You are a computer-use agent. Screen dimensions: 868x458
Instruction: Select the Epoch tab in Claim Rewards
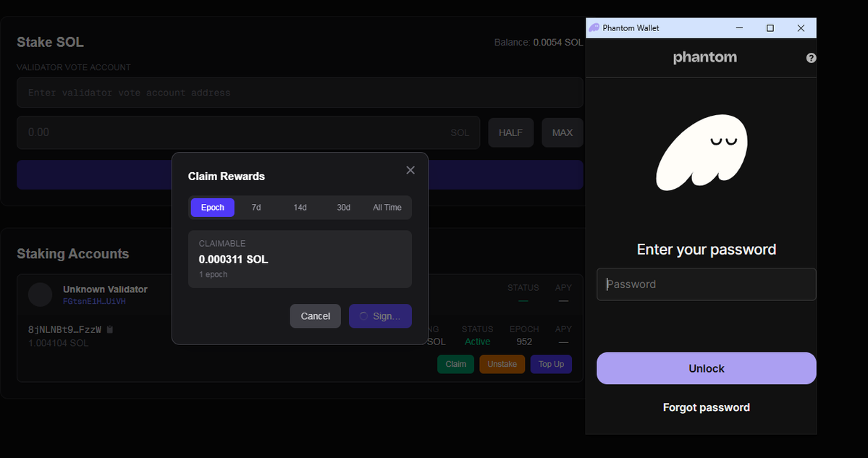(x=213, y=208)
